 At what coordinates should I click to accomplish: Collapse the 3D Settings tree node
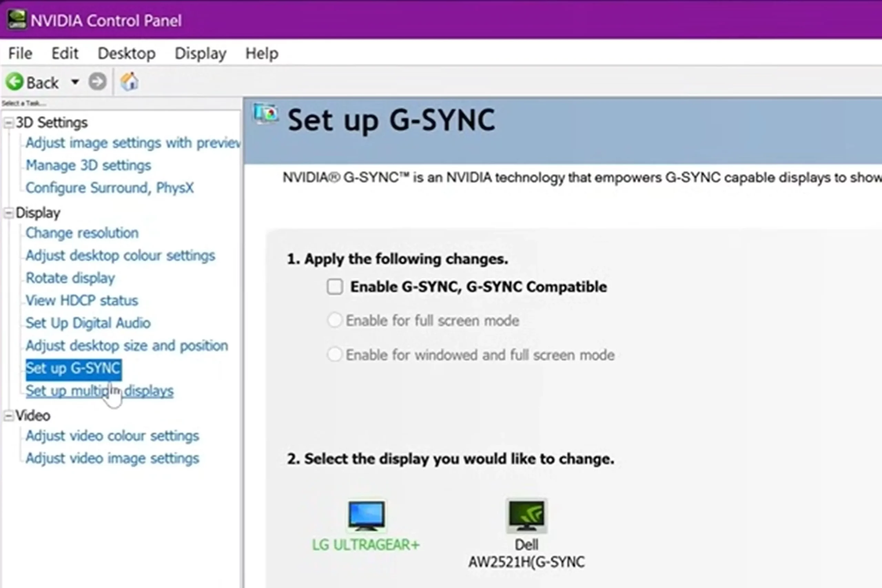pos(8,123)
